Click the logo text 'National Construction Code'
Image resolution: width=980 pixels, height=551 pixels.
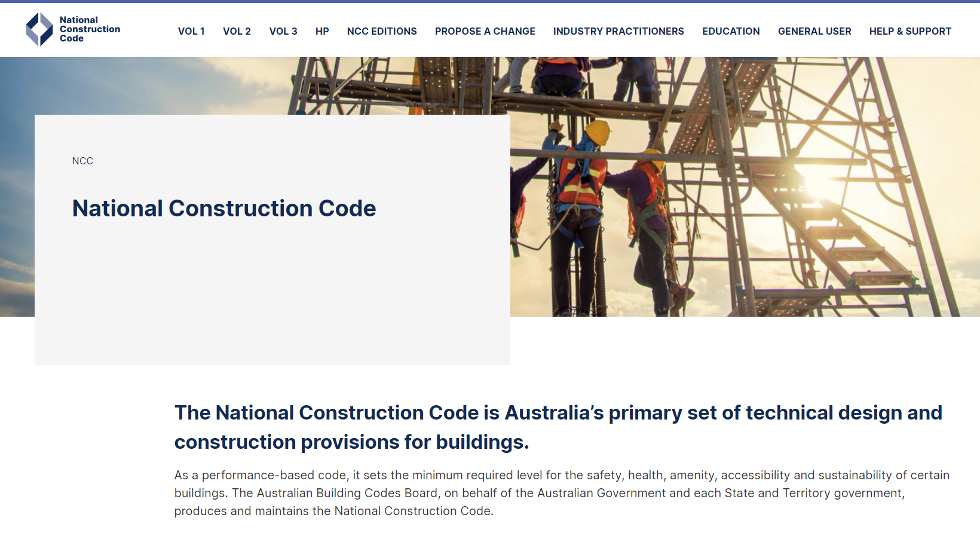[90, 29]
